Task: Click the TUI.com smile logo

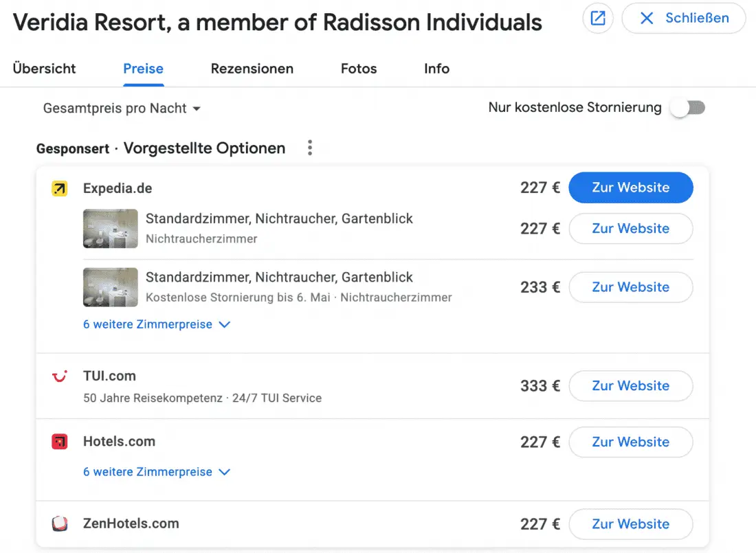Action: (60, 376)
